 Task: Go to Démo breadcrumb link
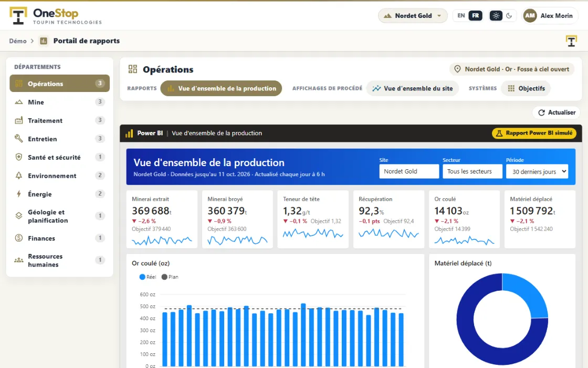pyautogui.click(x=18, y=41)
